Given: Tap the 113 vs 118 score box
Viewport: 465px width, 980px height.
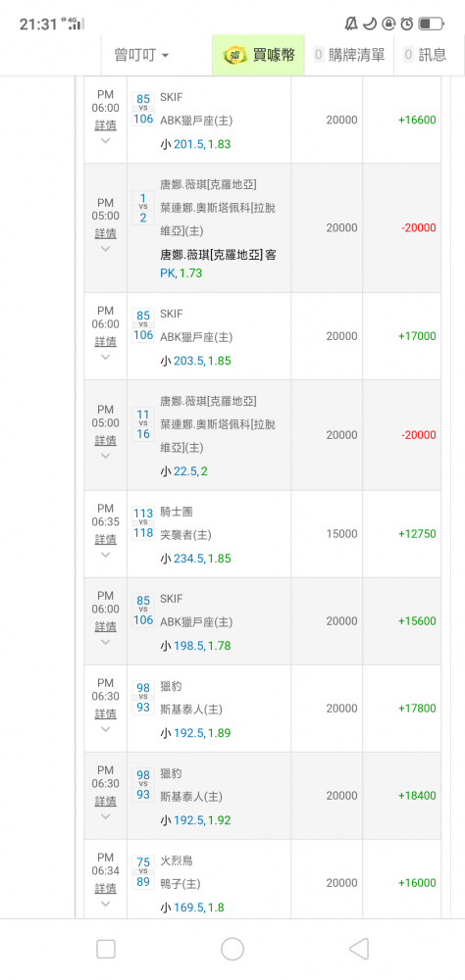Looking at the screenshot, I should pos(143,523).
